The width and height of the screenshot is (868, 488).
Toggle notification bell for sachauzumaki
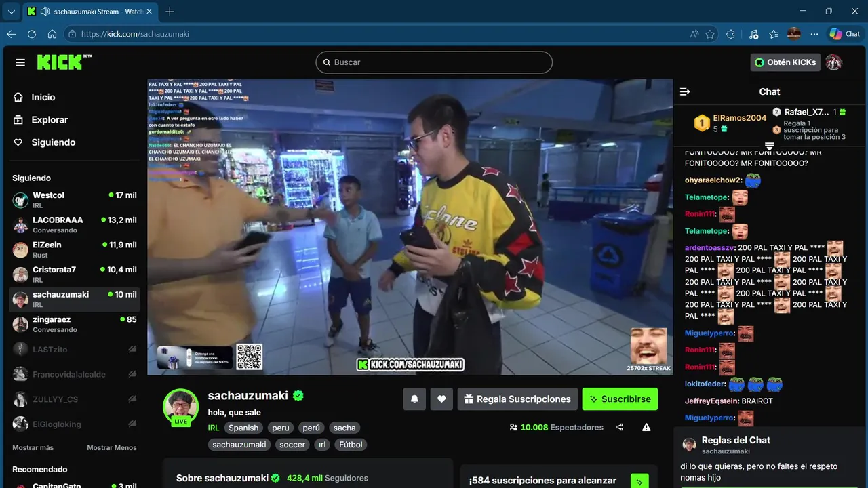tap(414, 399)
